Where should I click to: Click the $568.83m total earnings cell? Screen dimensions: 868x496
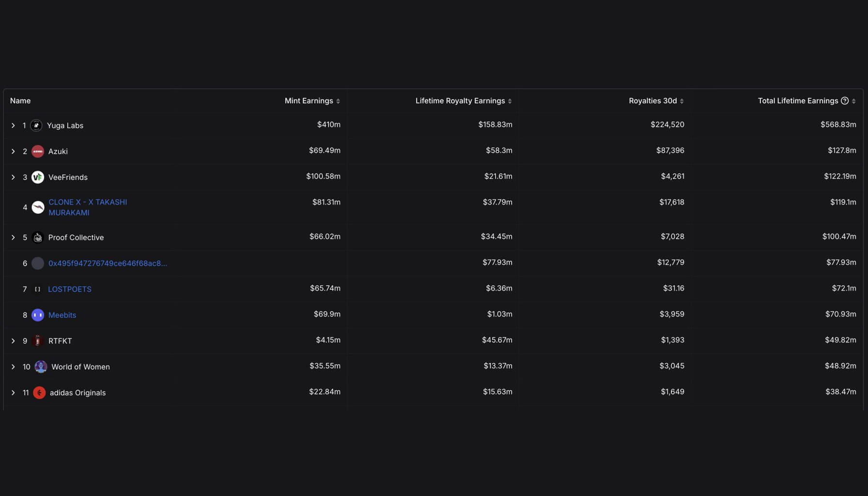point(838,124)
